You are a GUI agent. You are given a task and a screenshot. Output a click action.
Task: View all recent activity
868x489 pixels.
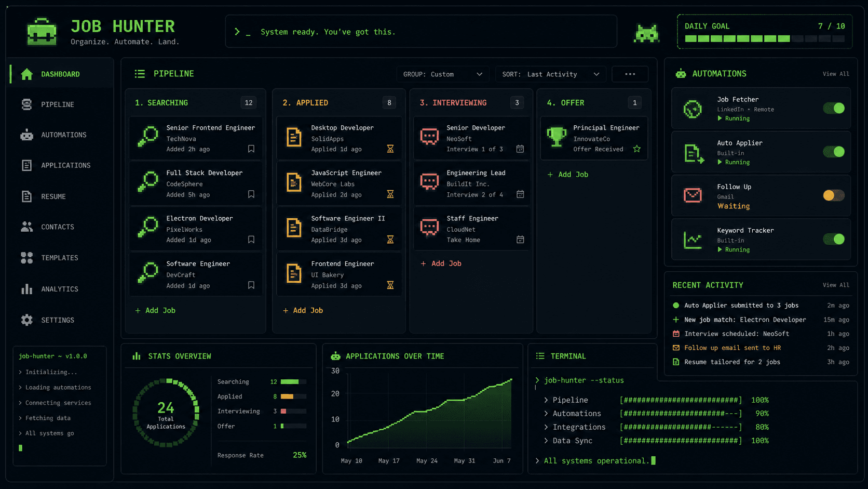coord(836,285)
